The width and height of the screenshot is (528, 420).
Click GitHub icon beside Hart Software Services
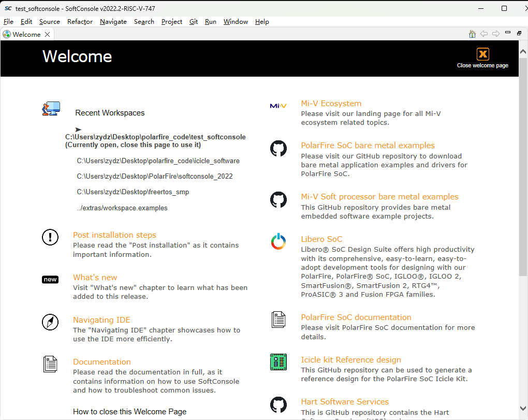(278, 404)
